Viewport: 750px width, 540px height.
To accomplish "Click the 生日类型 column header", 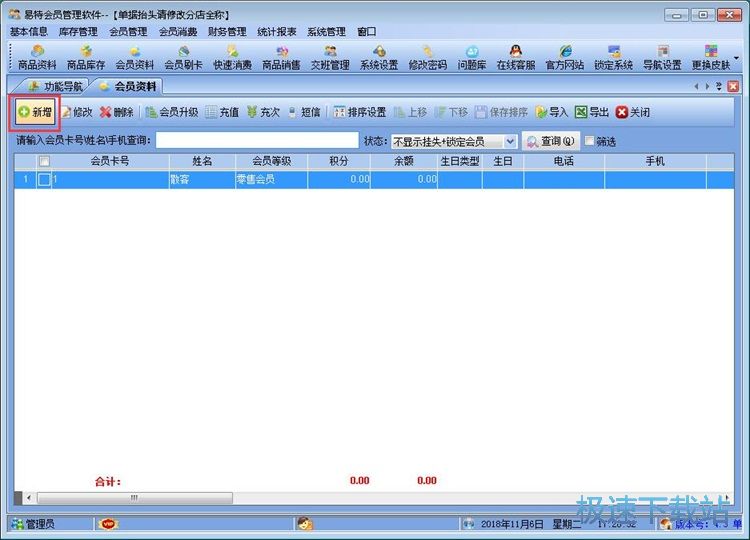I will coord(460,161).
